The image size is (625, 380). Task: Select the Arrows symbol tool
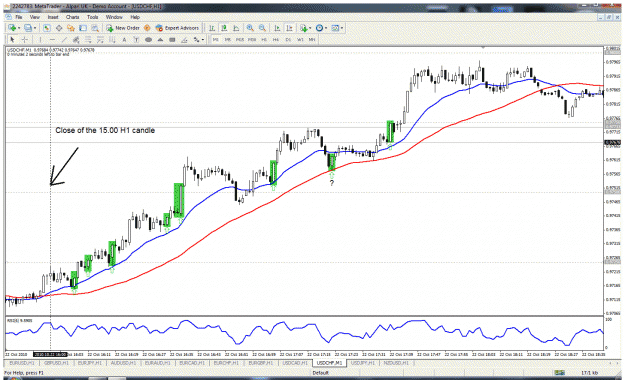click(196, 39)
